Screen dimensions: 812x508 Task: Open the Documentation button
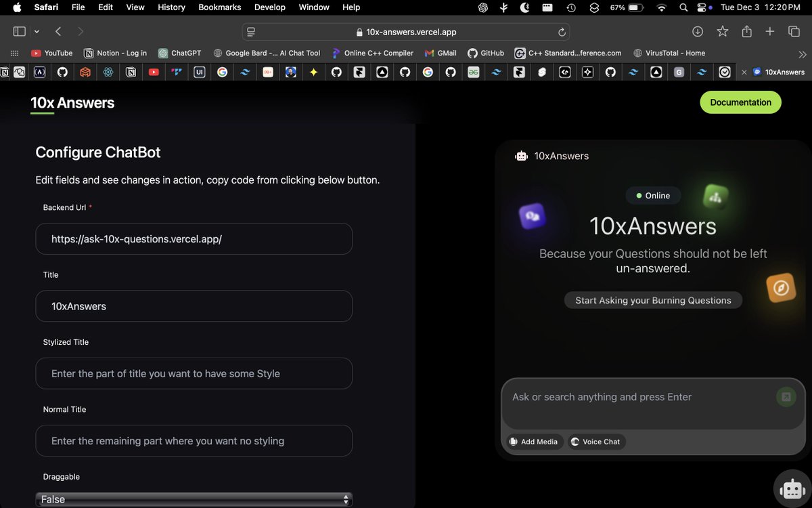click(740, 102)
